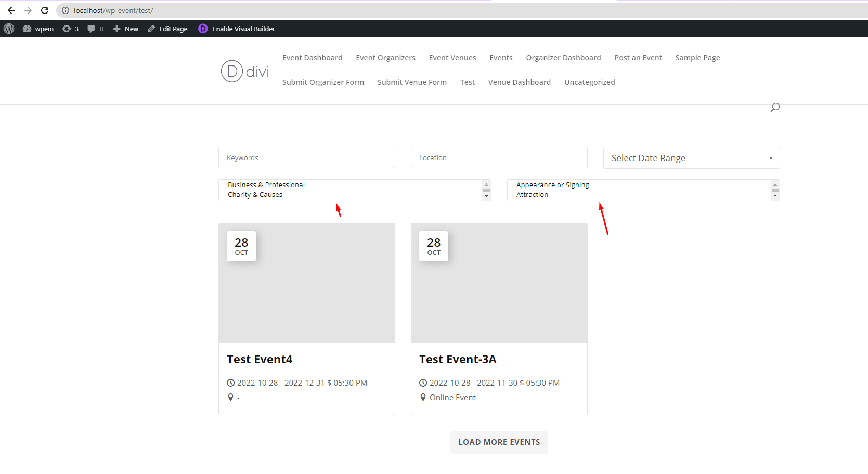
Task: Select Business & Professional in the category list
Action: tap(266, 185)
